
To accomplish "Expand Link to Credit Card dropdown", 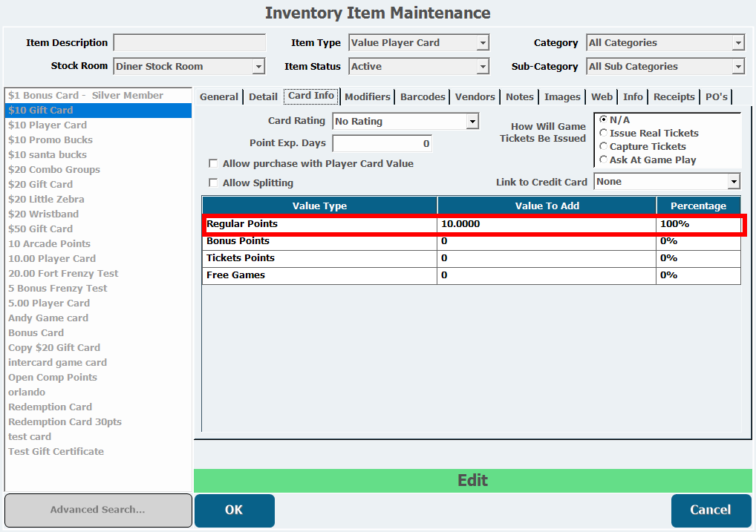I will (734, 182).
